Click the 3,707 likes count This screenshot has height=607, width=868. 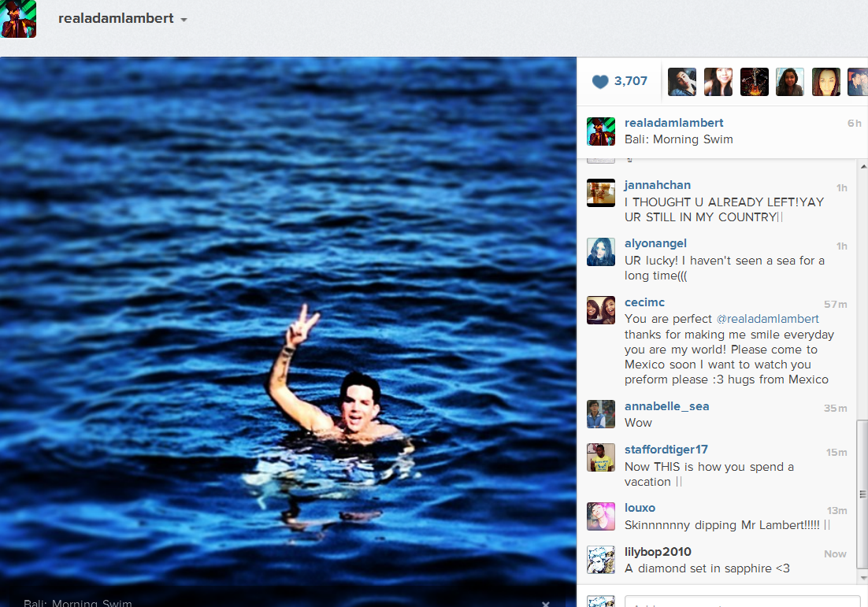[x=630, y=81]
